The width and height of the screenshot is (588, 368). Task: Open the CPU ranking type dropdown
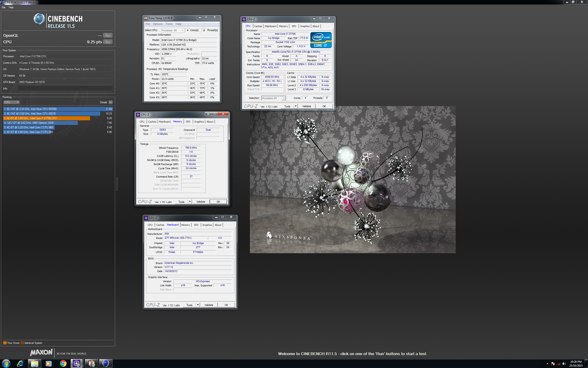tap(11, 102)
